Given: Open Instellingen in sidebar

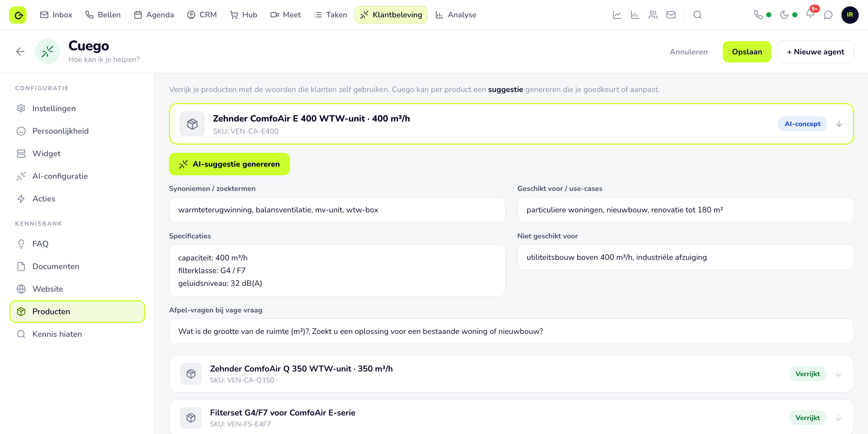Looking at the screenshot, I should point(77,108).
